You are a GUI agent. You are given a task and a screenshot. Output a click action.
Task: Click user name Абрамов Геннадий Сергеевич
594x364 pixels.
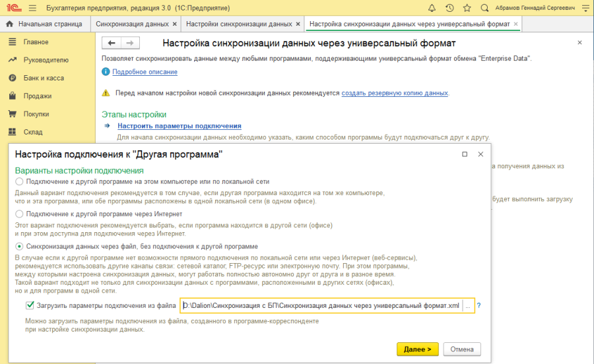[535, 8]
